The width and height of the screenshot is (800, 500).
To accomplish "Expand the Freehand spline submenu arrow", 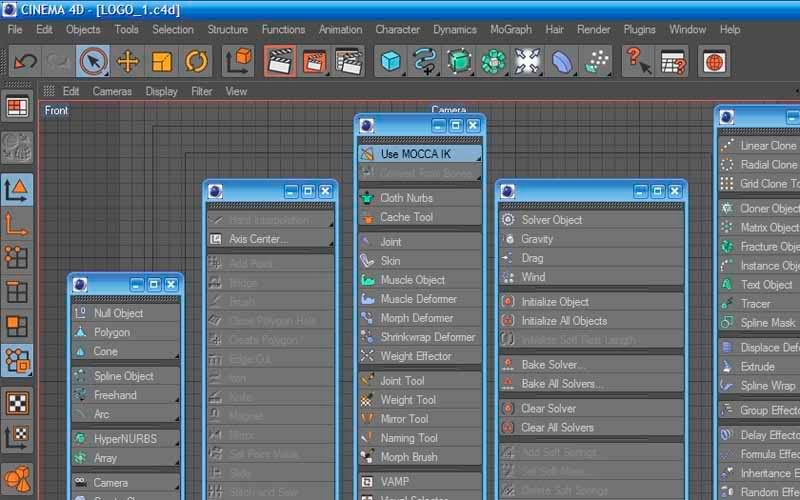I will coord(177,399).
